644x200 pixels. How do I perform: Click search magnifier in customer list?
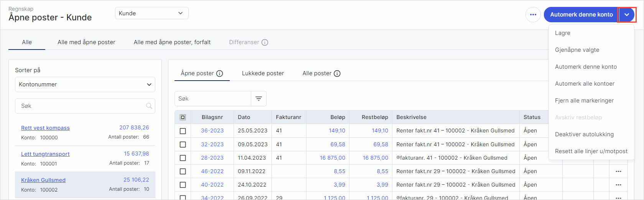tap(149, 106)
